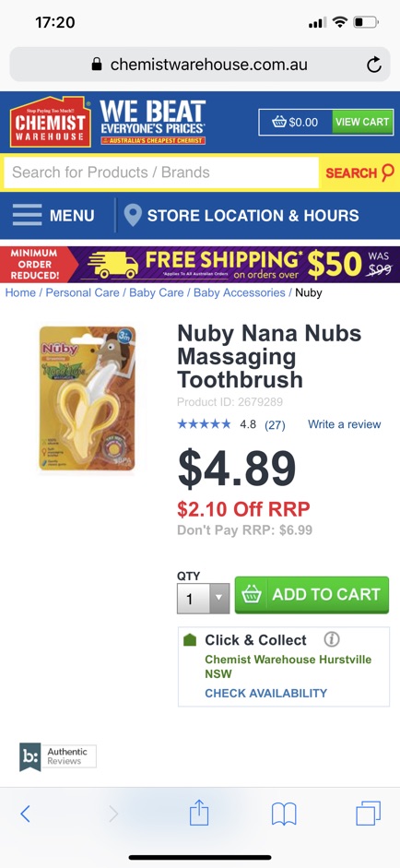
Task: Tap the Click & Collect info icon
Action: point(332,639)
